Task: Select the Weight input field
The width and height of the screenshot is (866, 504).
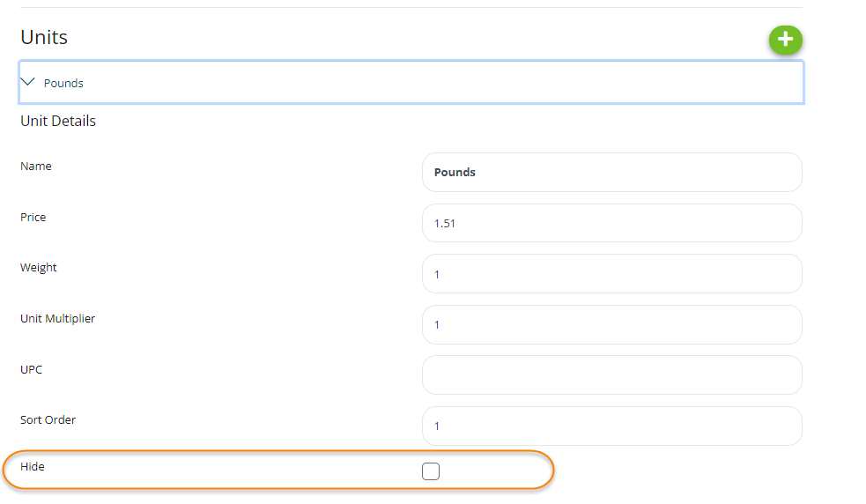Action: point(611,274)
